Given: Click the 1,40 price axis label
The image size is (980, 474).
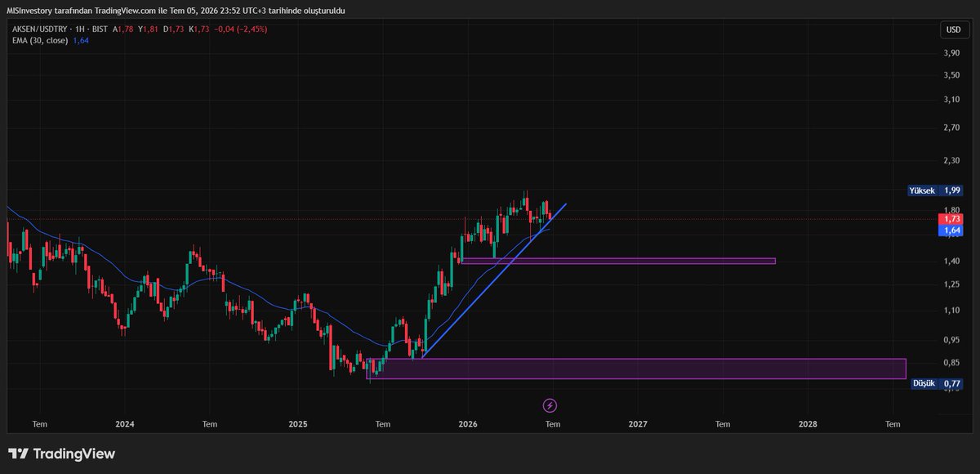Looking at the screenshot, I should 951,262.
